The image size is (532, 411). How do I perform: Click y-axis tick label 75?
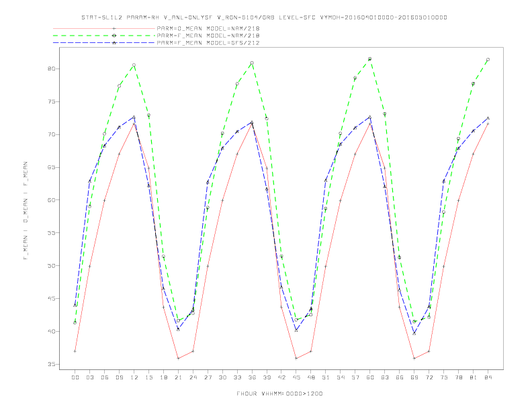(x=51, y=101)
